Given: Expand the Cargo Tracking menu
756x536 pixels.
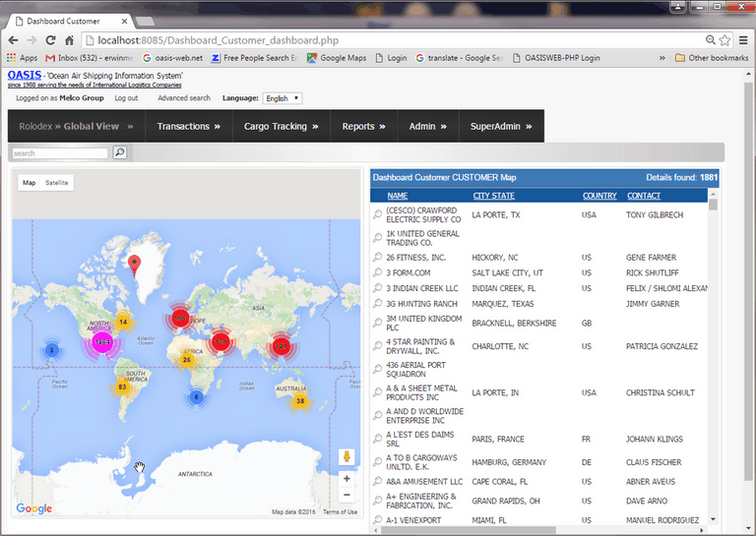Looking at the screenshot, I should (282, 126).
